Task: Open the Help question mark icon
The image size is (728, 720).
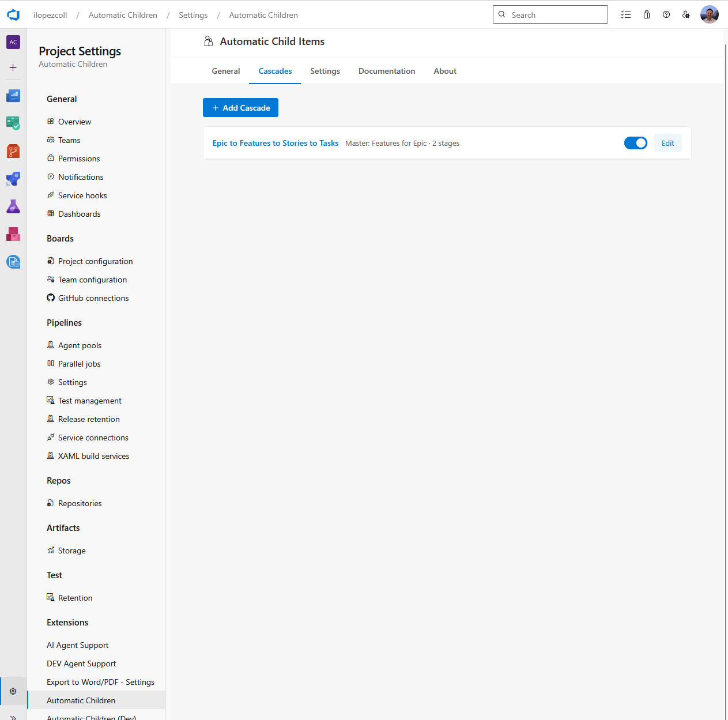Action: pos(666,14)
